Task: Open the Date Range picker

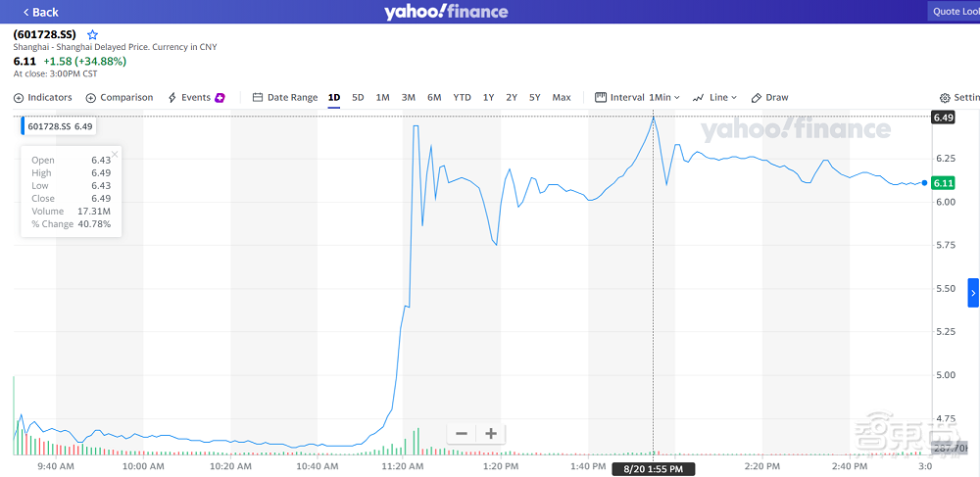Action: click(285, 98)
